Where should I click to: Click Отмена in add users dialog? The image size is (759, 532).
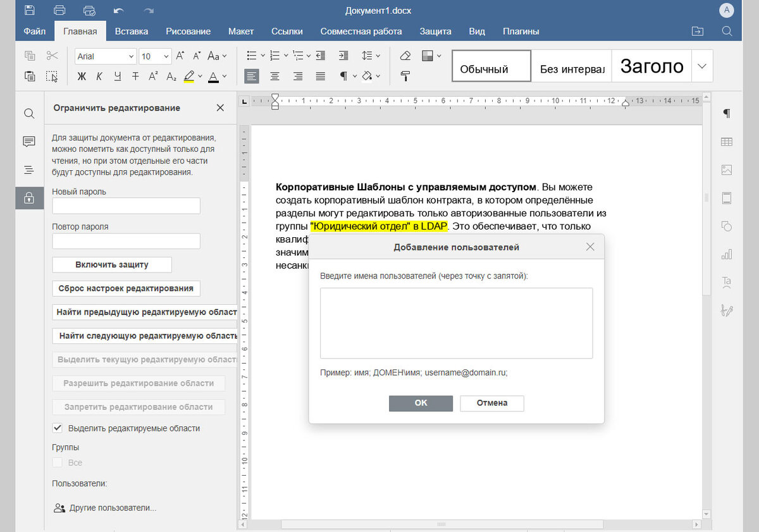[x=492, y=403]
